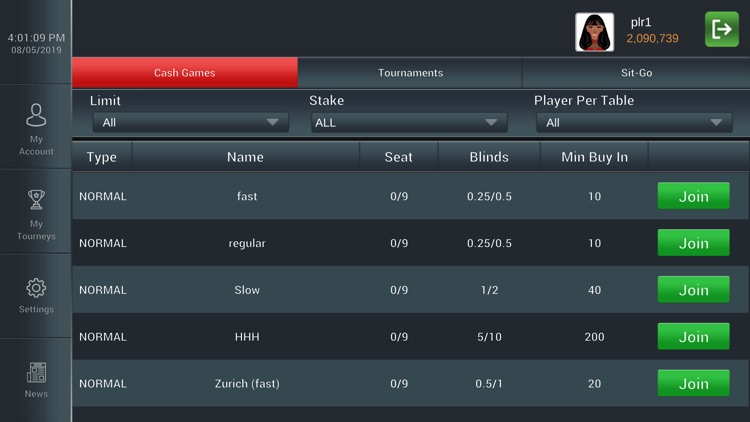
Task: Open the News newspaper icon
Action: (x=36, y=373)
